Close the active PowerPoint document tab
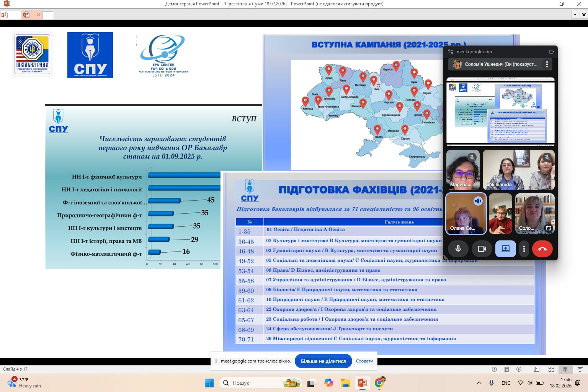 (38, 15)
